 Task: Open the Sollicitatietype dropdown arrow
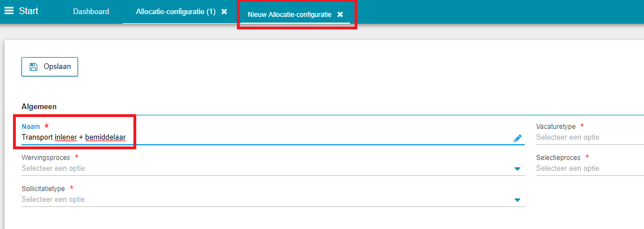point(517,200)
